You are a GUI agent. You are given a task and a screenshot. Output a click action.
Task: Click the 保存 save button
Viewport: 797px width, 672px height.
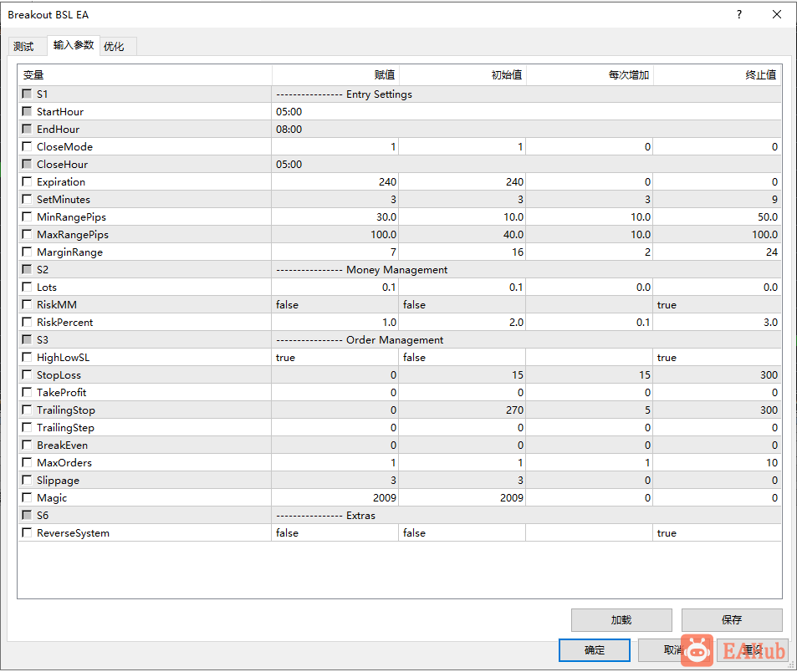(732, 619)
